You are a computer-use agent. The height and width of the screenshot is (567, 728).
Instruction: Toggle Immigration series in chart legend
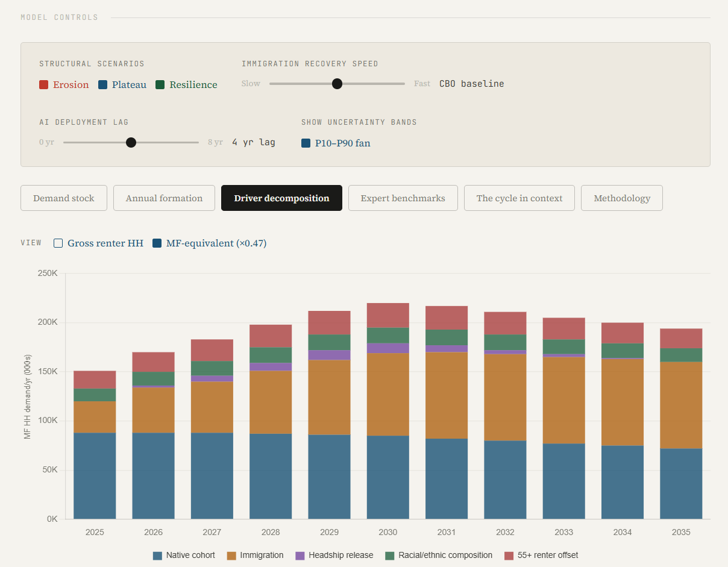tap(255, 556)
